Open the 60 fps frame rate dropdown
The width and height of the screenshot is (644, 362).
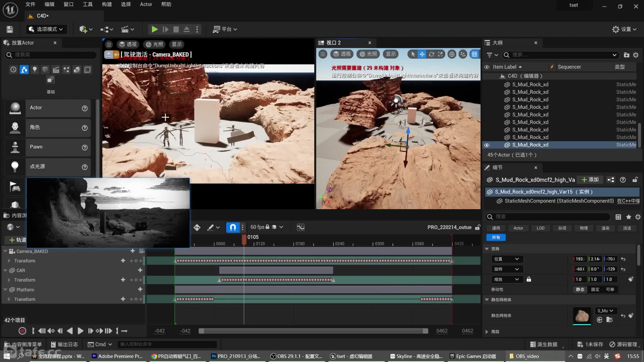267,227
